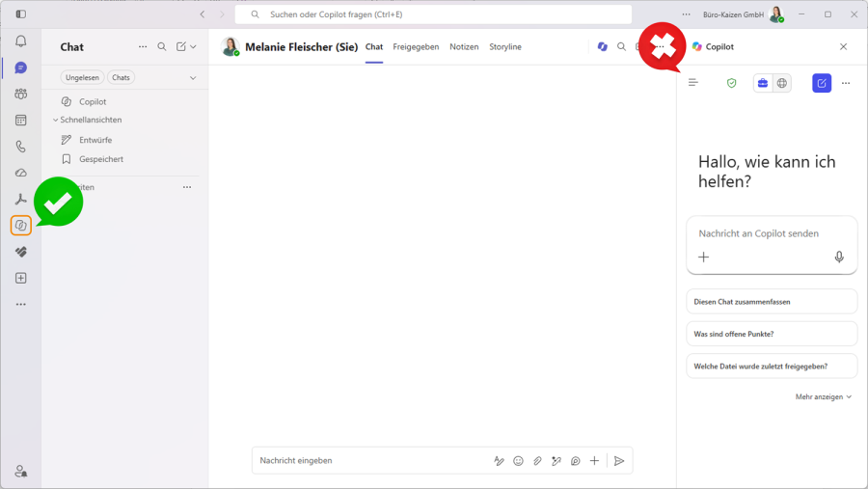The width and height of the screenshot is (868, 489).
Task: Switch to the Freigegeben tab
Action: point(416,47)
